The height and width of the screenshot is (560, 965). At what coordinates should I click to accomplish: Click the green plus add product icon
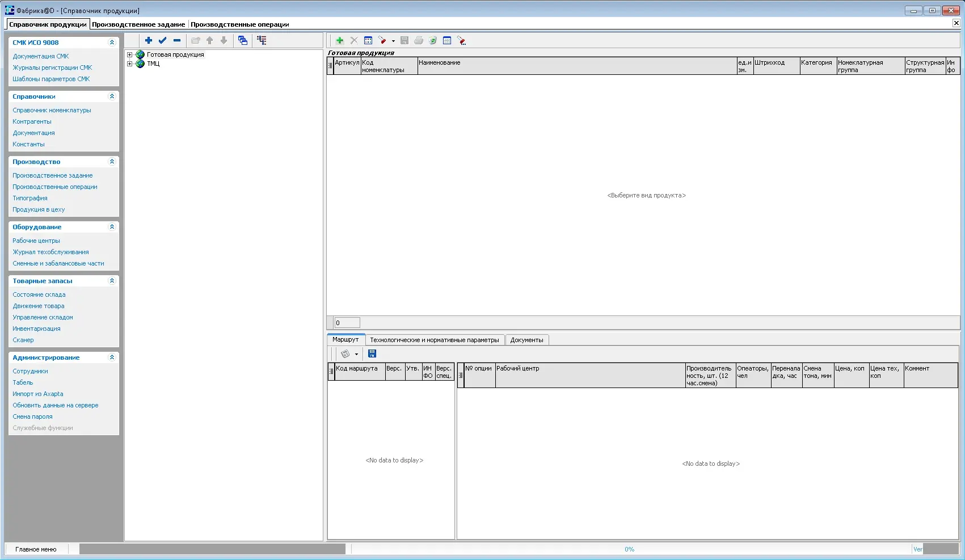pos(340,40)
